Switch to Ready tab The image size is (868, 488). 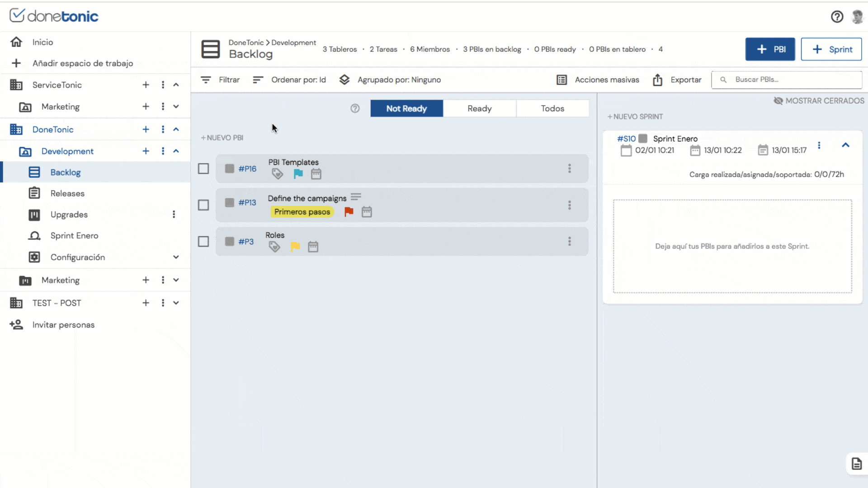[480, 108]
